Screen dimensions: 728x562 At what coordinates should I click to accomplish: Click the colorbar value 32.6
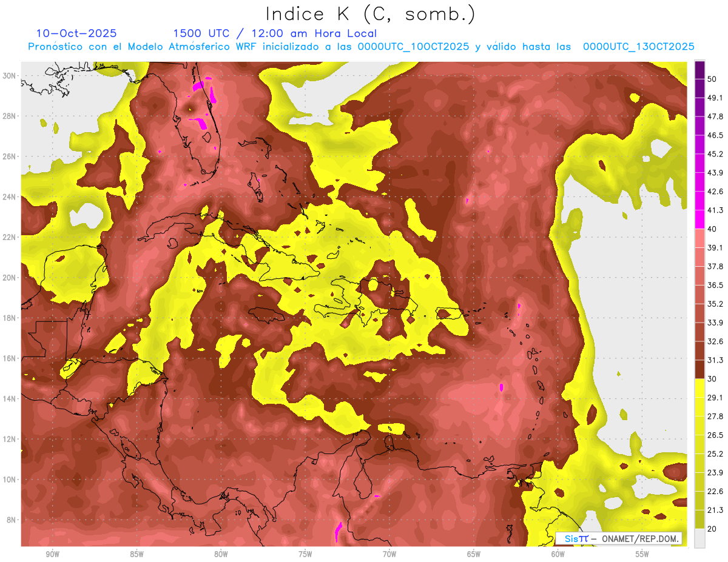click(715, 341)
